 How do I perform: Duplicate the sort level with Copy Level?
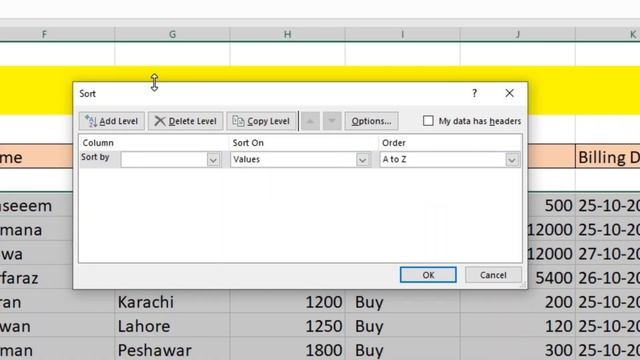[261, 121]
